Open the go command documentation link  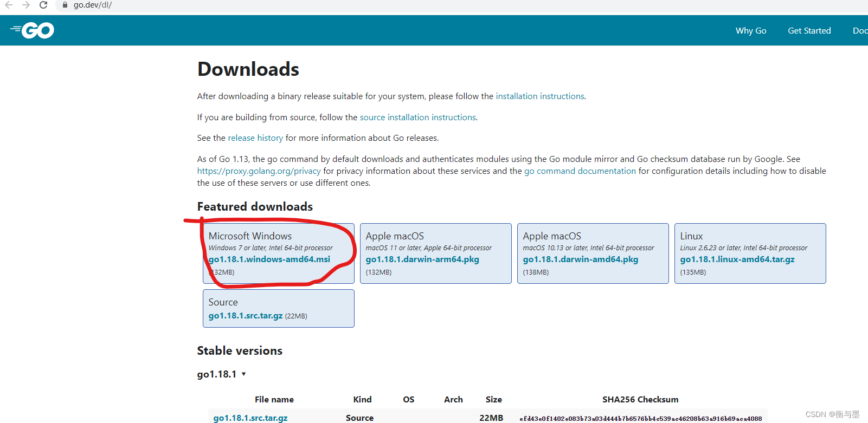pyautogui.click(x=580, y=171)
